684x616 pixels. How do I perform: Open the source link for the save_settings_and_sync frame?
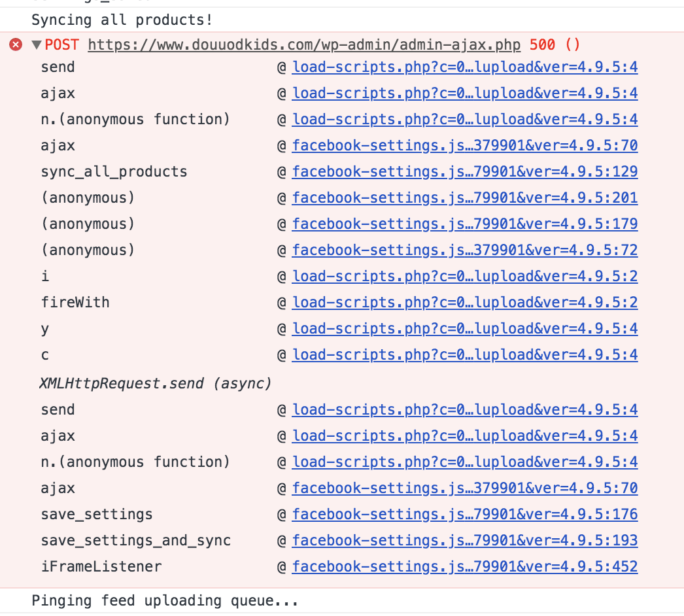[465, 541]
